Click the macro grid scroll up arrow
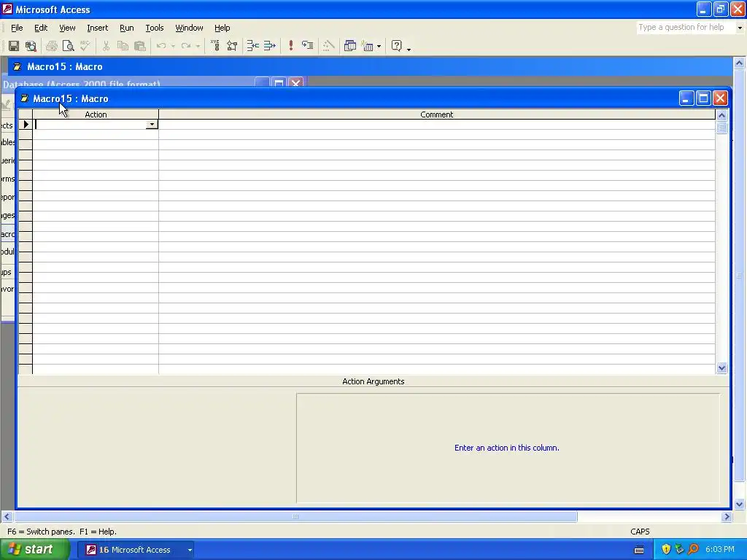The height and width of the screenshot is (560, 747). [721, 115]
